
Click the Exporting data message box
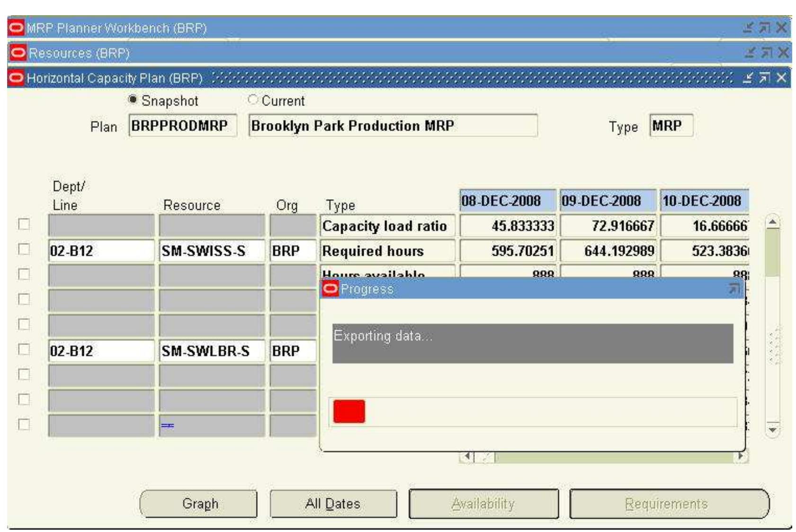(533, 343)
